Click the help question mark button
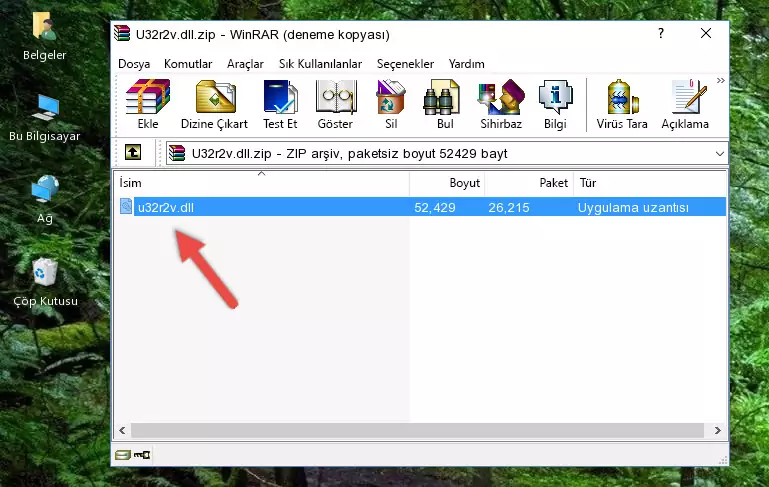The height and width of the screenshot is (487, 769). click(661, 33)
